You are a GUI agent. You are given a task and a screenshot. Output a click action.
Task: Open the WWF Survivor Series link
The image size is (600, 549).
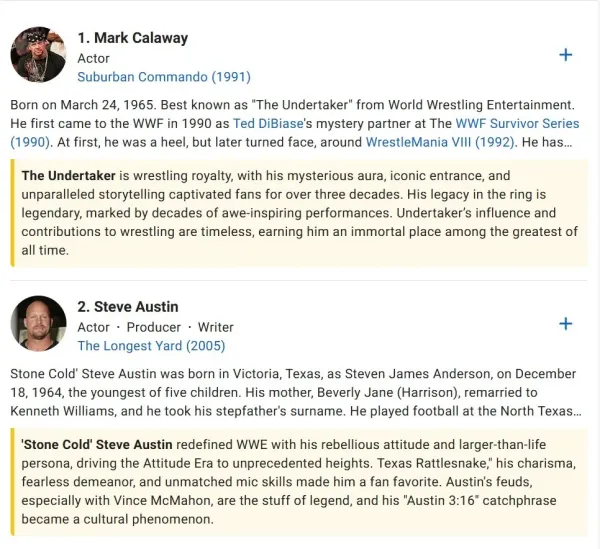tap(517, 124)
